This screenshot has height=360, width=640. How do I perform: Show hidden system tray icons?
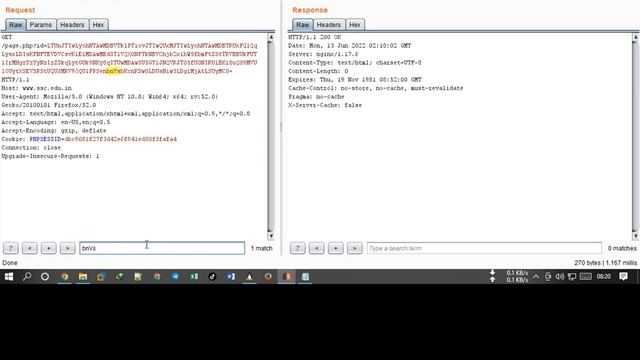coord(536,277)
